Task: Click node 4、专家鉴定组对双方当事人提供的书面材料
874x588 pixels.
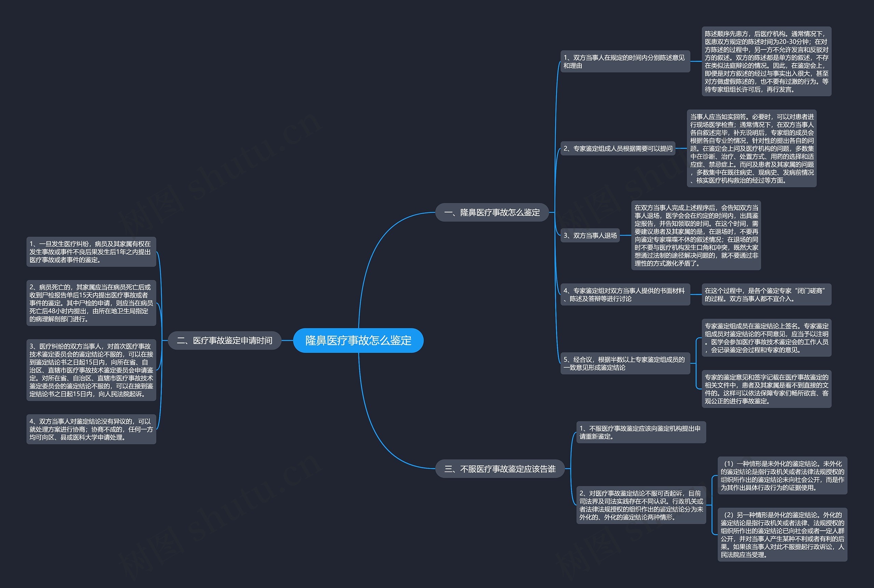Action: pos(625,295)
